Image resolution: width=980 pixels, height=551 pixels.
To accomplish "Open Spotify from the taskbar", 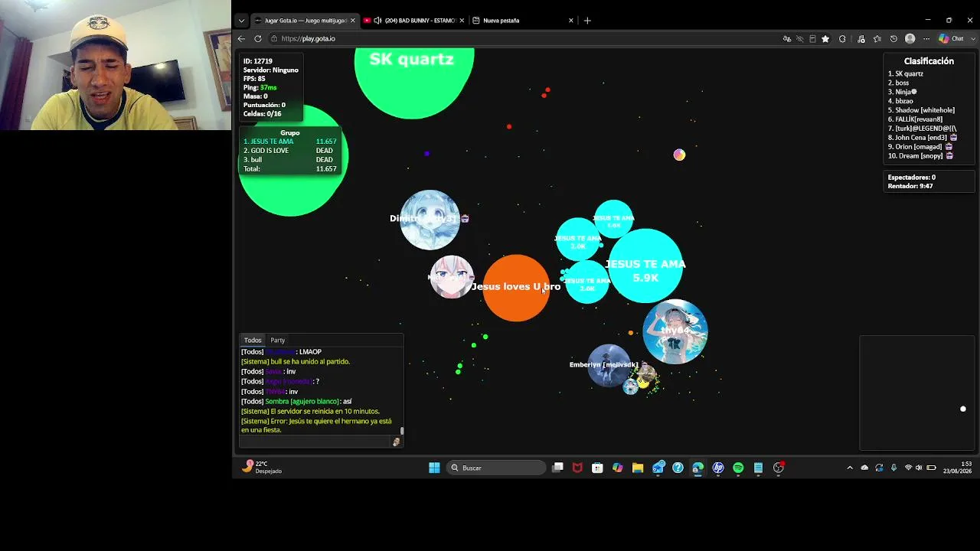I will [738, 468].
